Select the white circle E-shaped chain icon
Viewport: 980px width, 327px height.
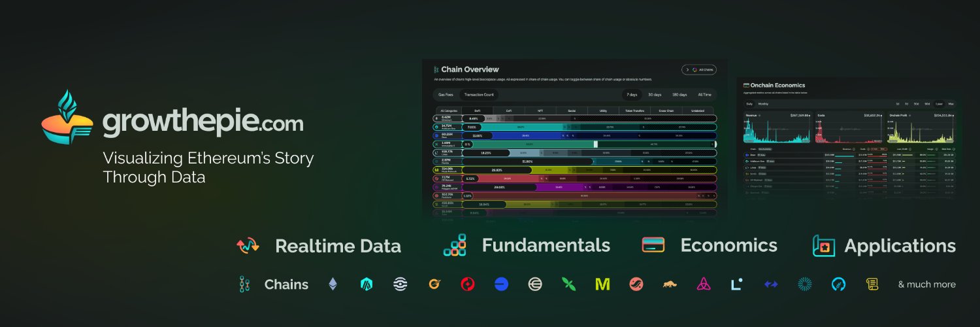(535, 284)
